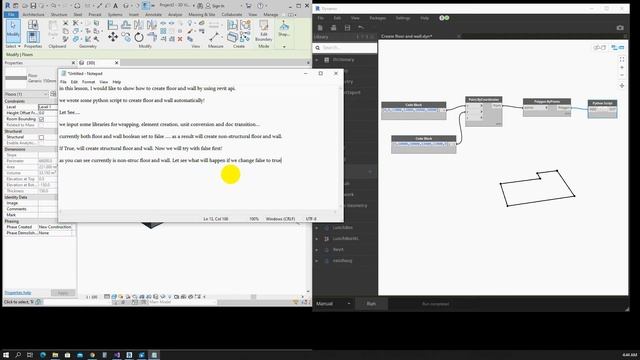Click the zoom out minus in Dynamo canvas
The width and height of the screenshot is (640, 360).
coord(622,75)
